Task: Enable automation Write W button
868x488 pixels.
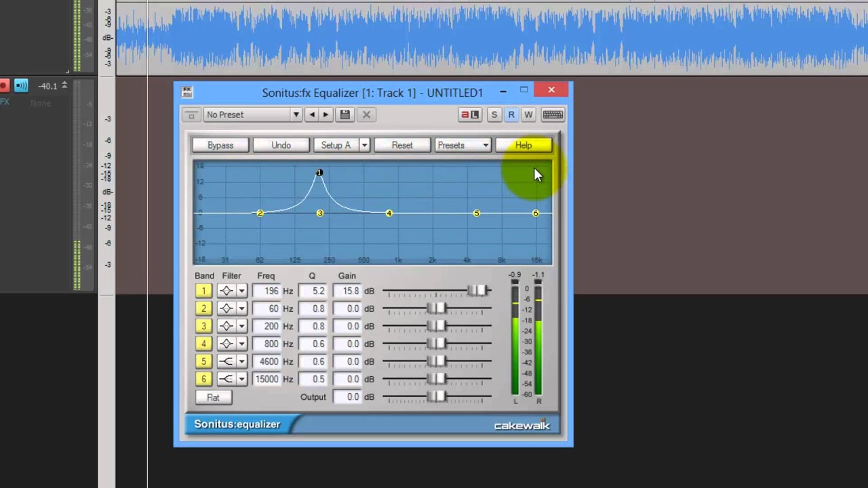Action: click(528, 115)
